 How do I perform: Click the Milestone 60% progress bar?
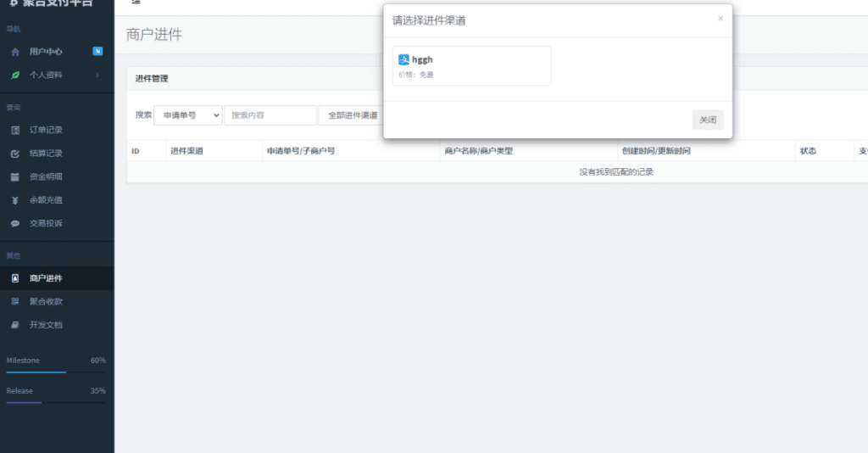point(56,372)
